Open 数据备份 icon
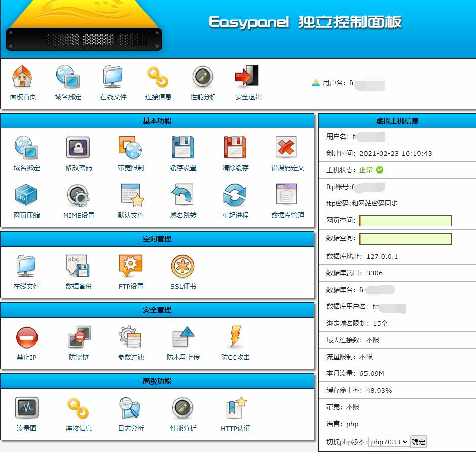Screen dimensions: 476x452 [78, 265]
